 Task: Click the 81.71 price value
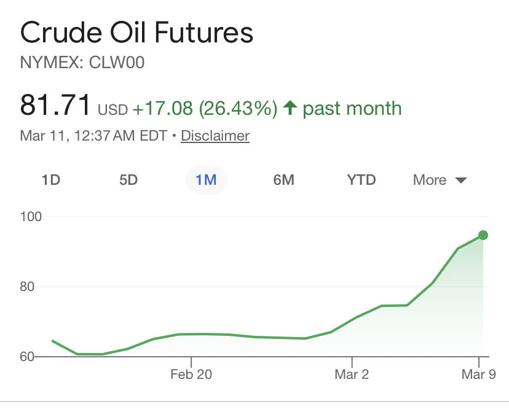click(55, 106)
